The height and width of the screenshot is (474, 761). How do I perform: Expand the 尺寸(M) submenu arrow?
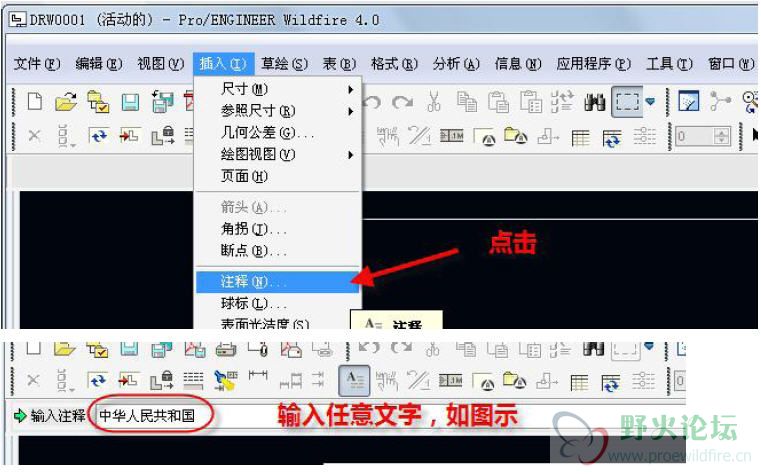pos(350,90)
